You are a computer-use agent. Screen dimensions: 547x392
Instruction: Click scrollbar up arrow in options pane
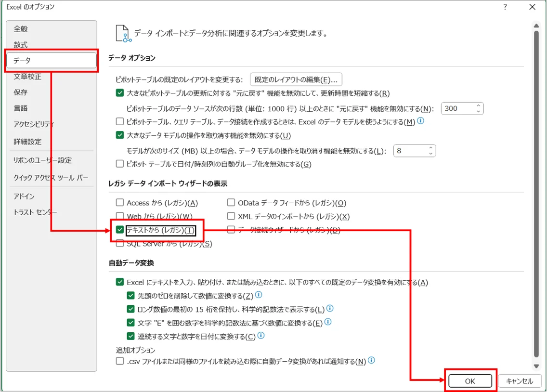536,26
